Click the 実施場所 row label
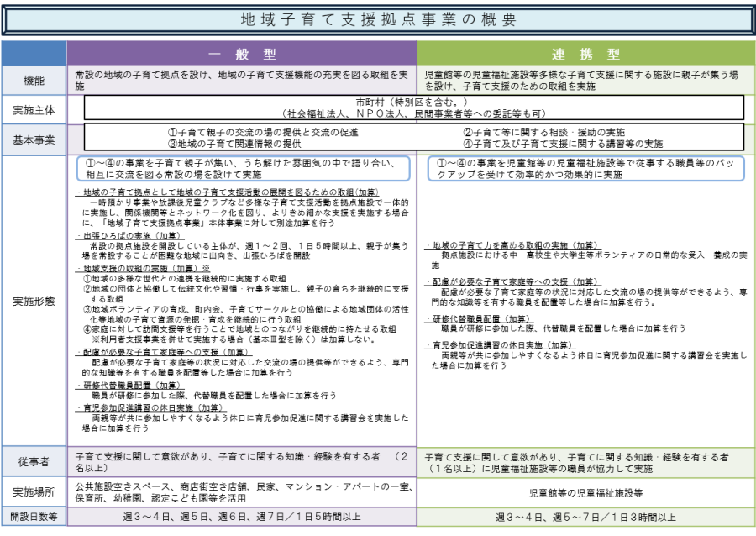The image size is (756, 536). (34, 491)
